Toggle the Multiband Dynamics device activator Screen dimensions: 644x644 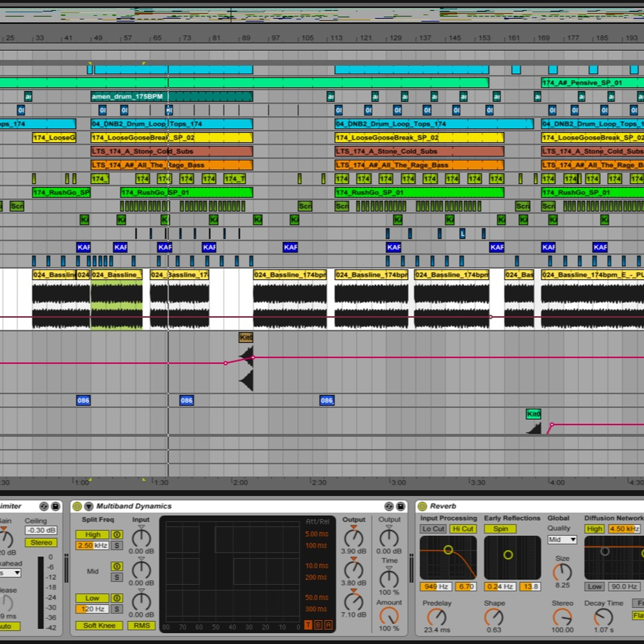(77, 506)
